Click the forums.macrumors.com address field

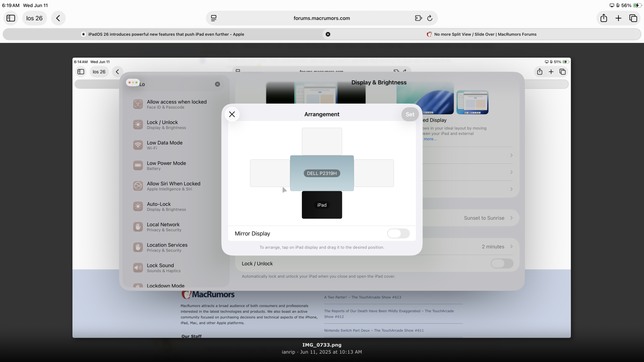click(x=322, y=18)
